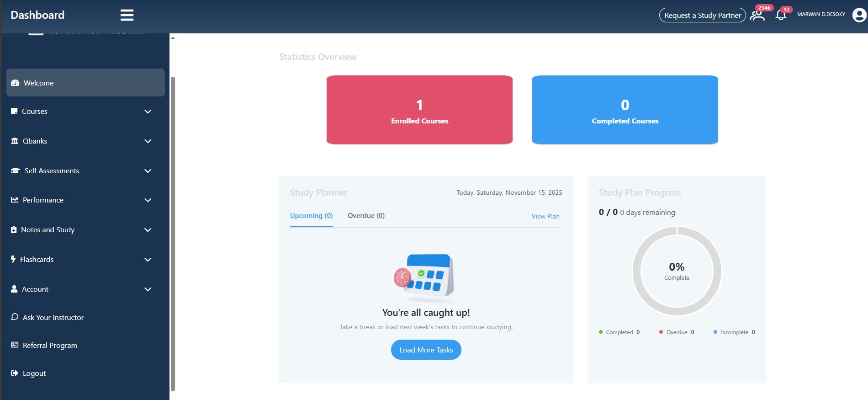Screen dimensions: 868x400
Task: Click the study partners people icon
Action: (x=757, y=16)
